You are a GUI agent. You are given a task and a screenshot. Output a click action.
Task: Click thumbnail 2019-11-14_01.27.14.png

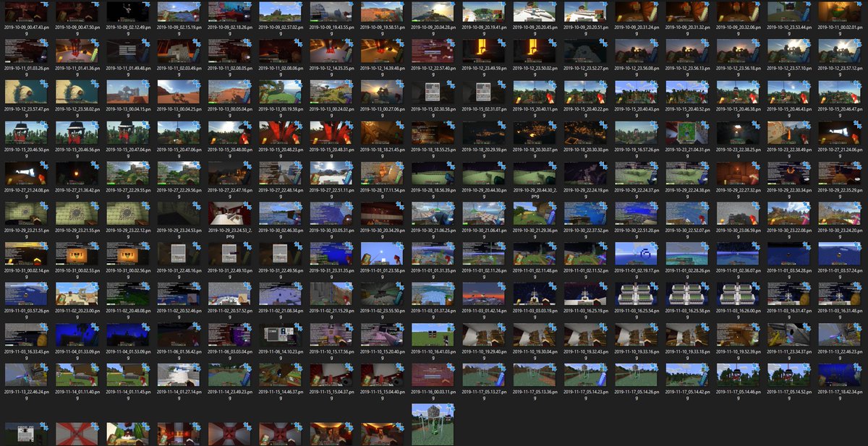[178, 374]
